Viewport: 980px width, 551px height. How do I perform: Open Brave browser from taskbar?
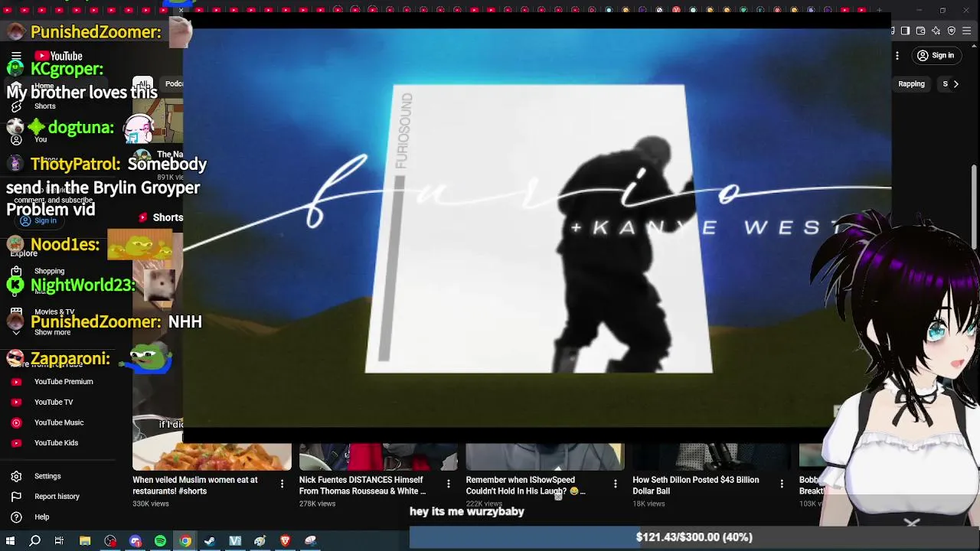point(285,541)
